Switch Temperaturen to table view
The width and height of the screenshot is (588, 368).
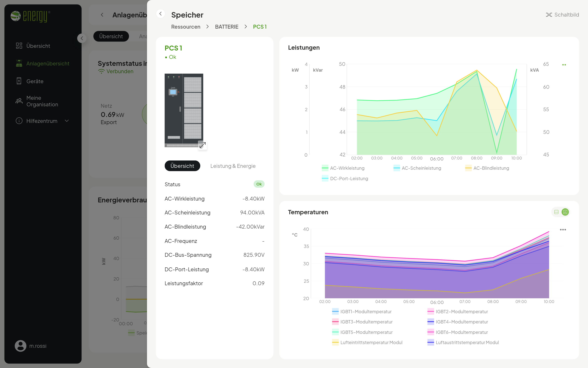(x=556, y=212)
